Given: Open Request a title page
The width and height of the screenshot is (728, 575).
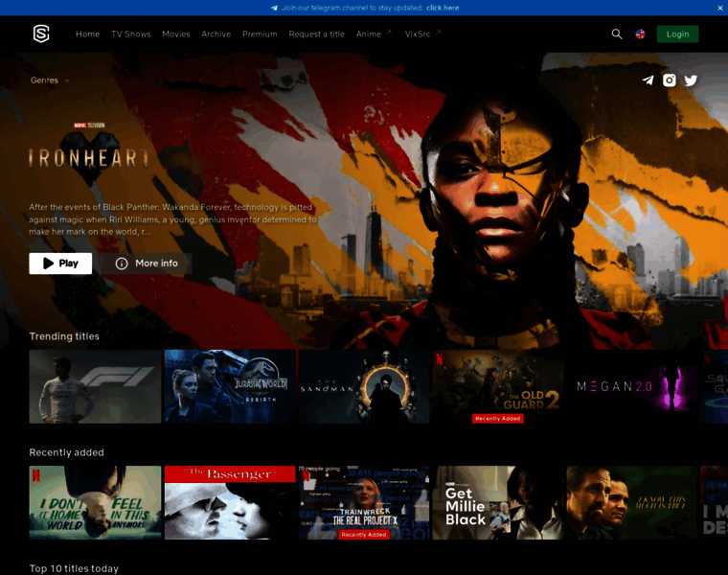Looking at the screenshot, I should click(x=317, y=34).
